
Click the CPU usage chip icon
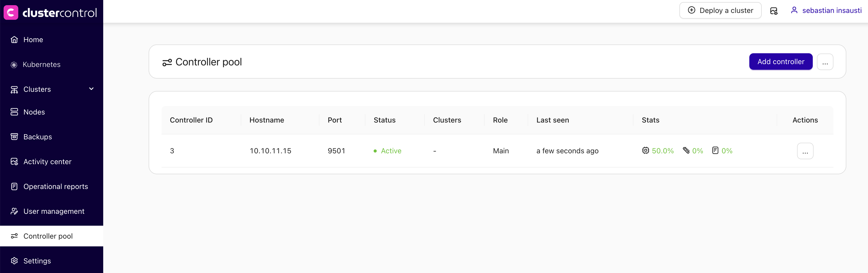646,150
